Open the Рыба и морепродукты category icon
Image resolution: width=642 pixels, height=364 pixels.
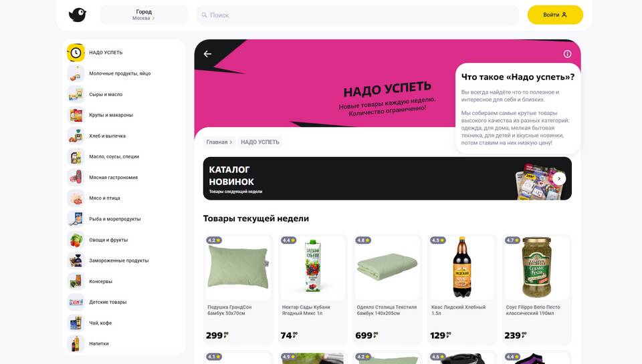pos(76,219)
